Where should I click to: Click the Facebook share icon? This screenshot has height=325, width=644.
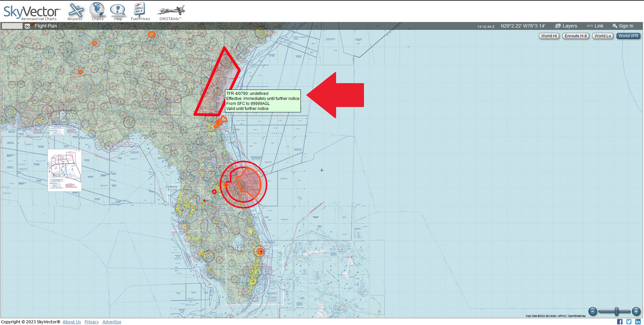[620, 322]
